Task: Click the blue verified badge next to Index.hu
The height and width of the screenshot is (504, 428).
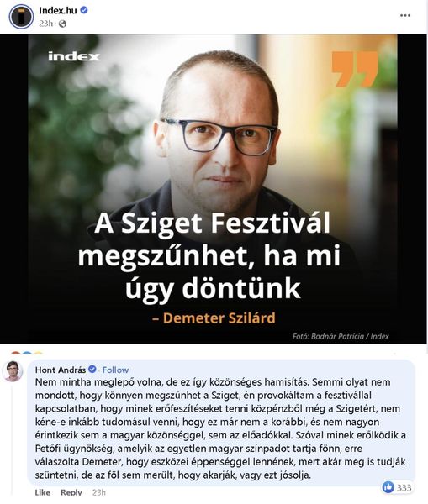Action: (x=84, y=11)
